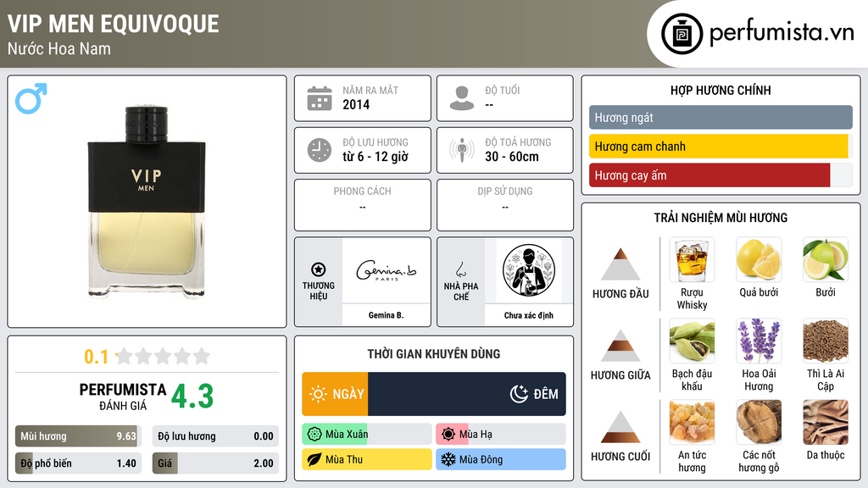
Task: Click the perfumer illustration above Chưa xác định
Action: pos(529,270)
